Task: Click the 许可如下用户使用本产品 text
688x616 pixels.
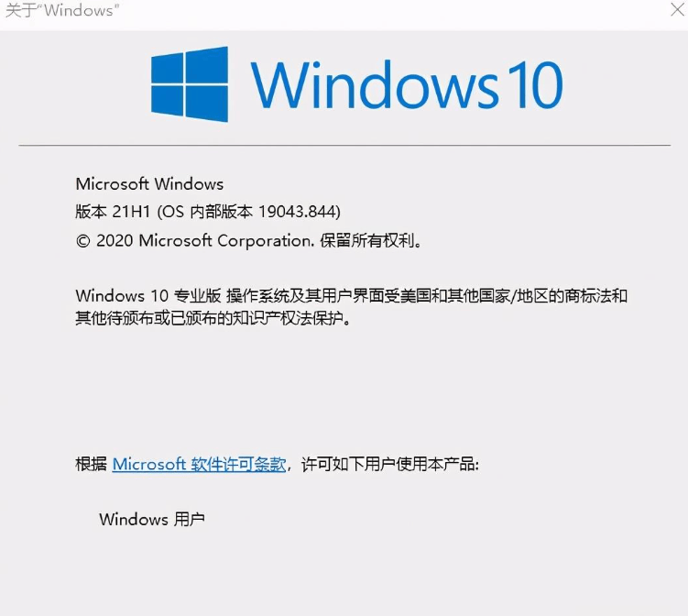Action: click(x=389, y=464)
